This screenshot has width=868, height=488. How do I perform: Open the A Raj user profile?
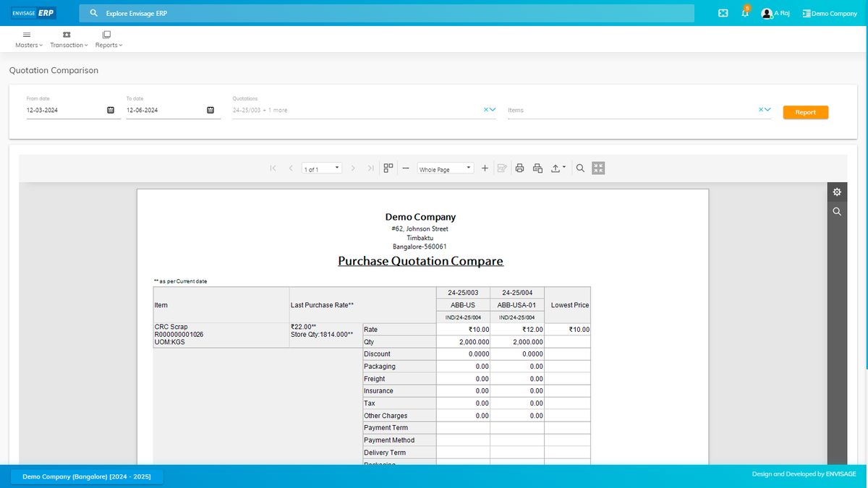[775, 13]
